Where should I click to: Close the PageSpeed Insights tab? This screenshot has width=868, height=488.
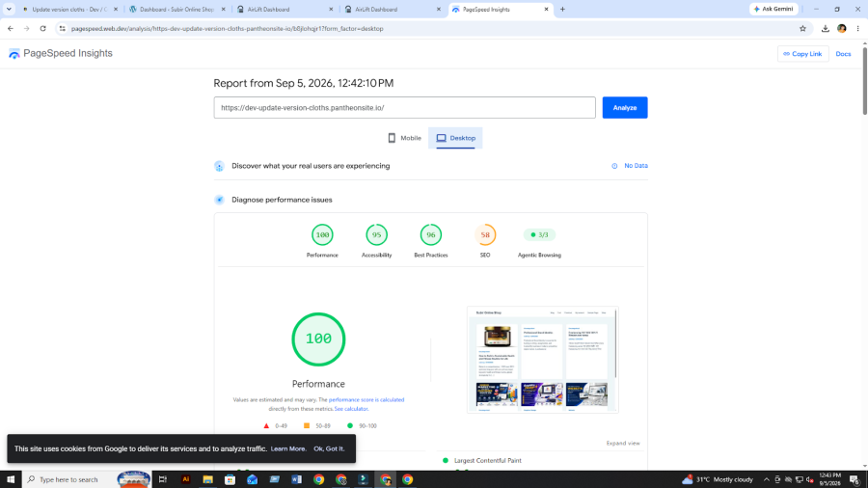(546, 10)
